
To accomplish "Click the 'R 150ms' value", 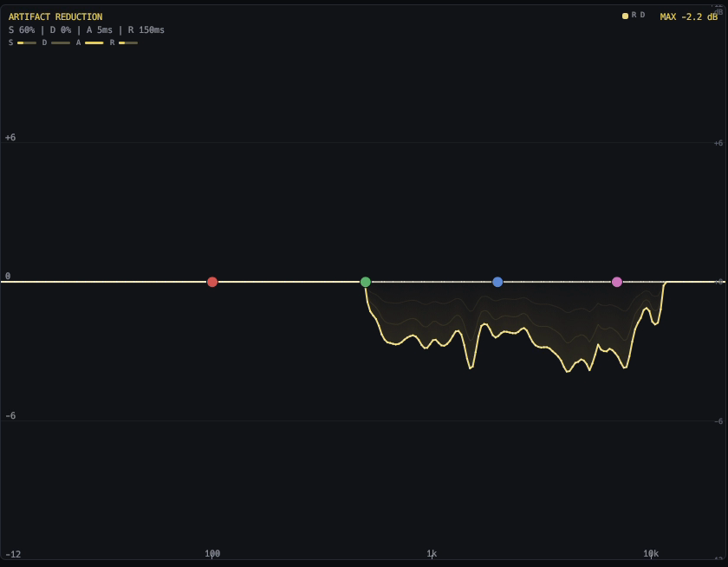I will tap(146, 29).
